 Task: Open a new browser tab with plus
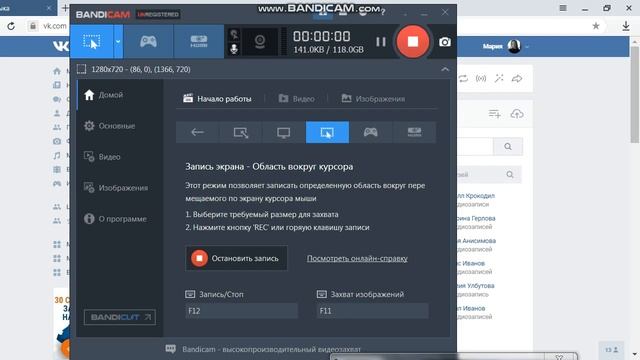(x=65, y=8)
